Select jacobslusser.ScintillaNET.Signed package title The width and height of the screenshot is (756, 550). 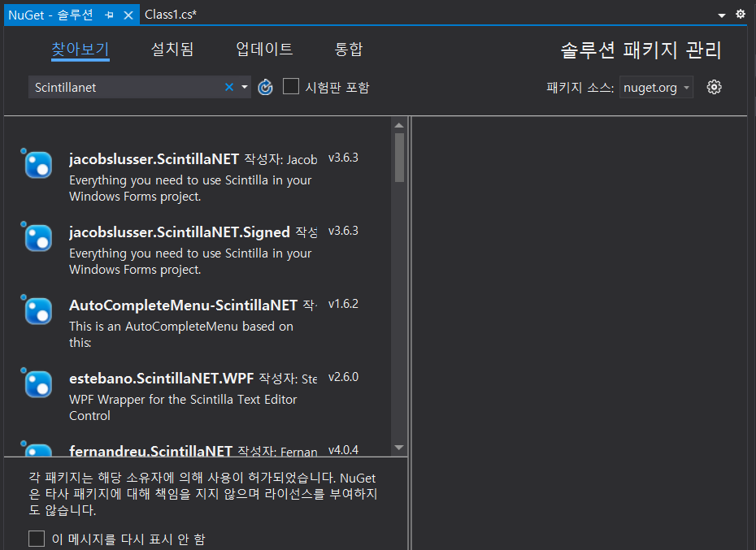[x=180, y=232]
